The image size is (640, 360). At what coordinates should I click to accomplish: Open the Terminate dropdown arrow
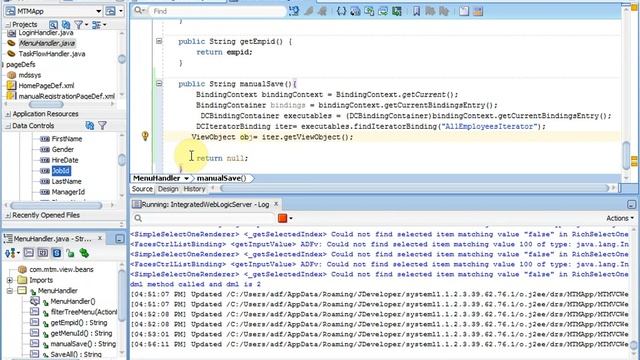[291, 219]
